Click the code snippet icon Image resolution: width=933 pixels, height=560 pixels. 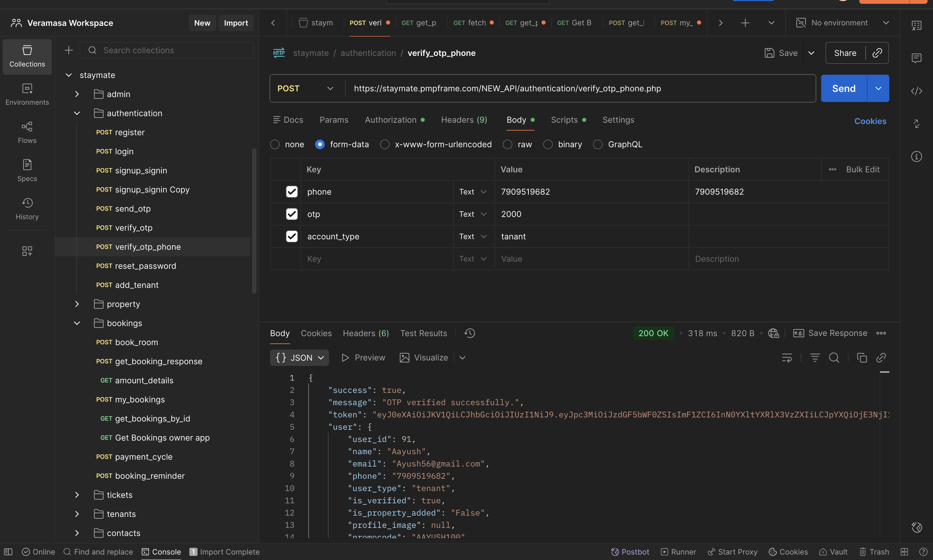pyautogui.click(x=916, y=91)
